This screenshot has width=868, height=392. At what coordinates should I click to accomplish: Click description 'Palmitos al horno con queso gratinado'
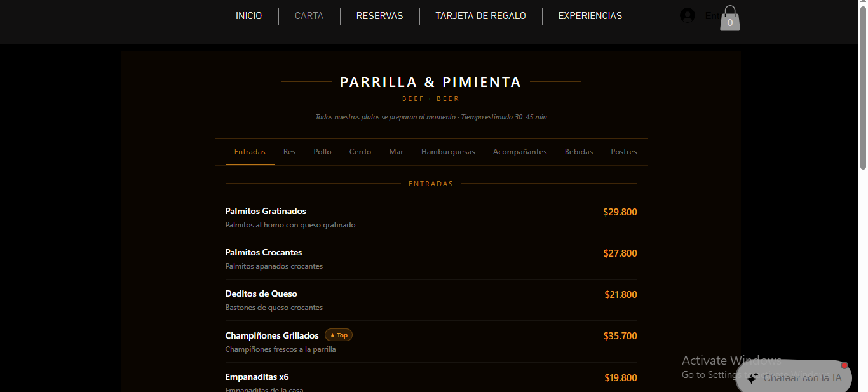tap(290, 225)
